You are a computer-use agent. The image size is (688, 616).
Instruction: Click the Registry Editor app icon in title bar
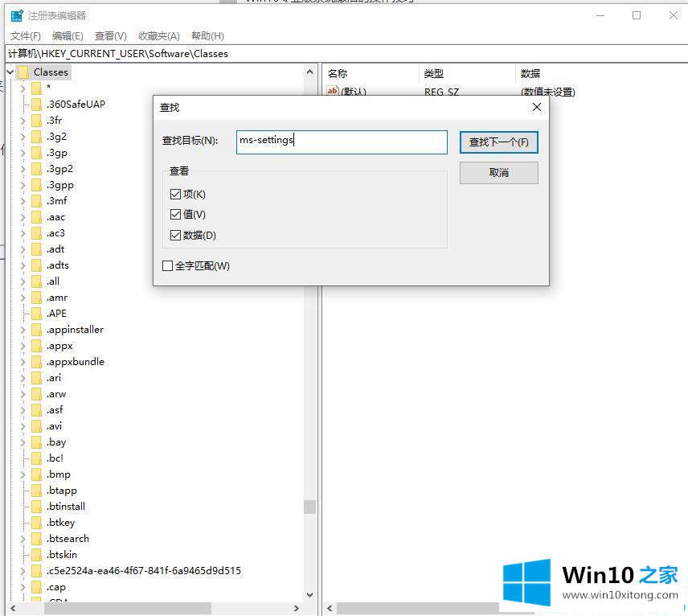pyautogui.click(x=17, y=15)
